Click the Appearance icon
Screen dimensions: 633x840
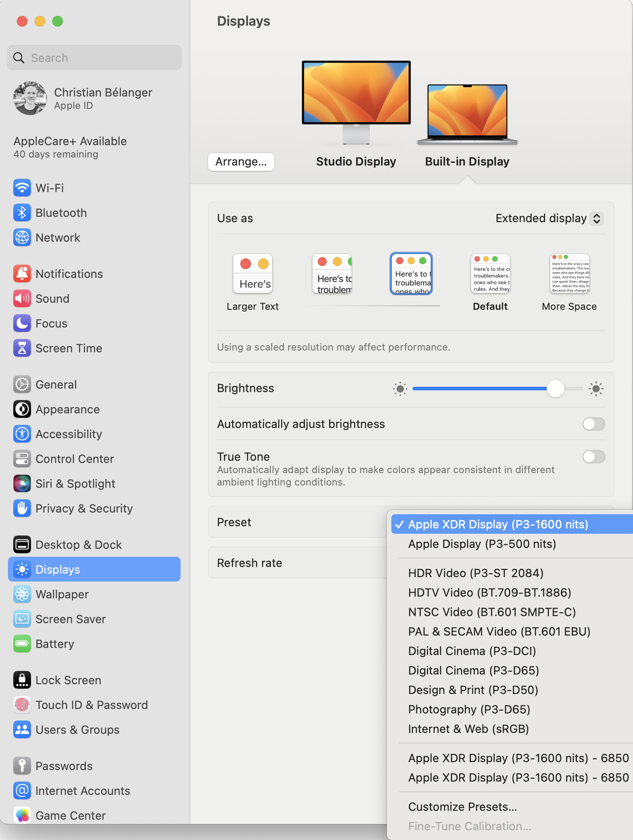coord(22,409)
